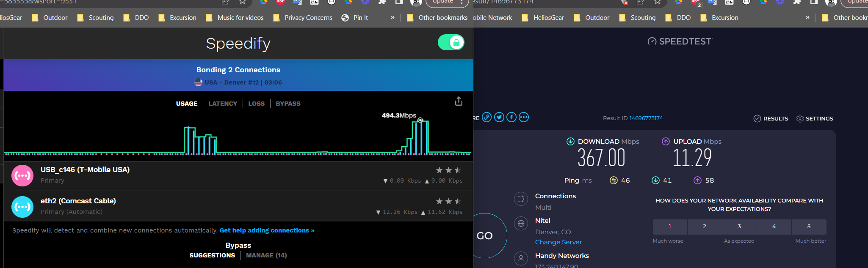
Task: Click the Speedtest logo gauge icon
Action: [652, 41]
